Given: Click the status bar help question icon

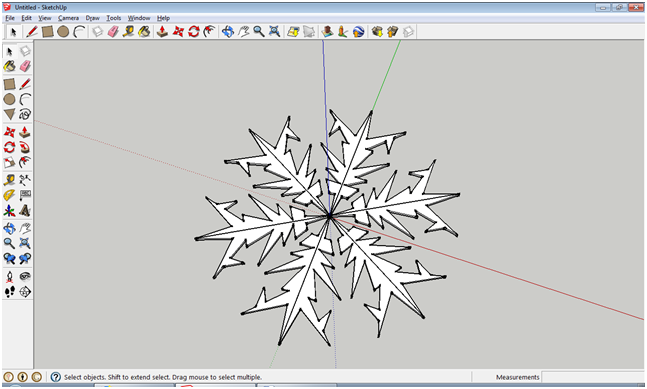Looking at the screenshot, I should (56, 377).
